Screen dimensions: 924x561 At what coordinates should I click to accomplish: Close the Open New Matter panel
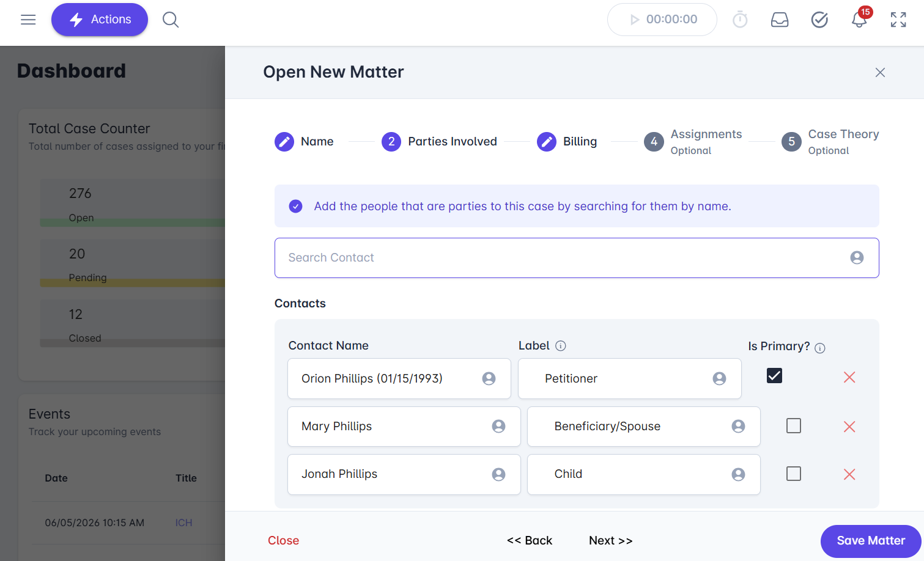[x=880, y=73]
